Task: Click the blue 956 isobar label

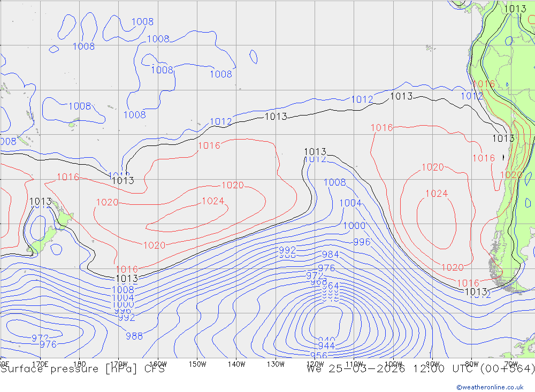Action: pos(319,355)
